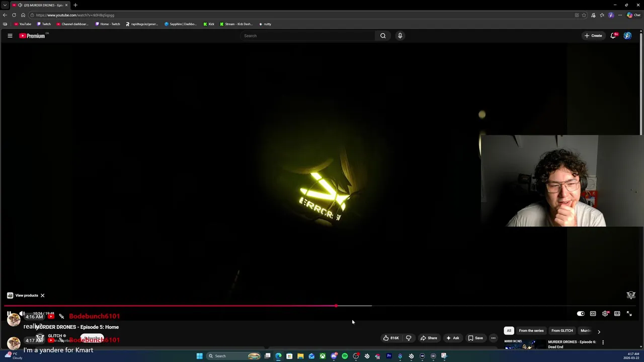
Task: Share the video
Action: (429, 338)
